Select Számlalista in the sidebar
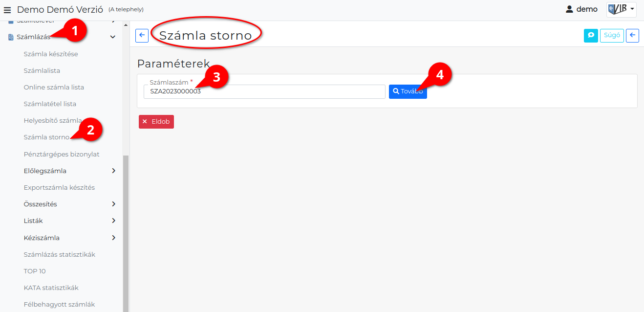 tap(42, 70)
